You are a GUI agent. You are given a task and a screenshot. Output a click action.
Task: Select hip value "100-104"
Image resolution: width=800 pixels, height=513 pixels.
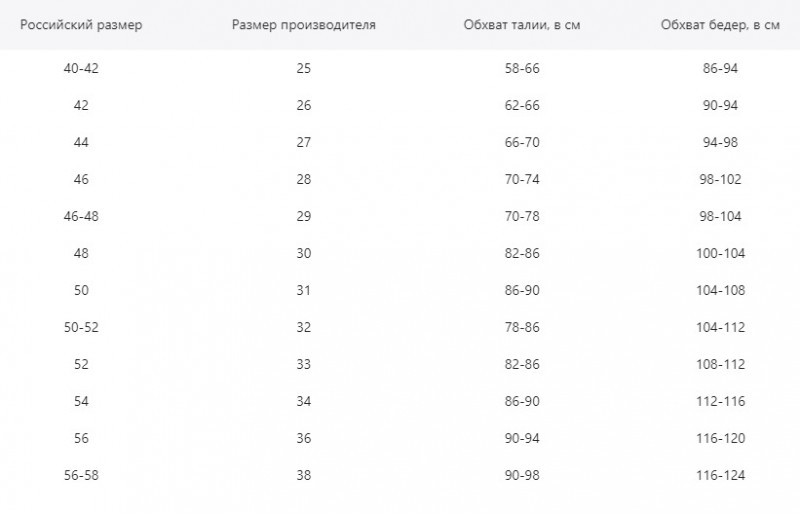(x=720, y=253)
